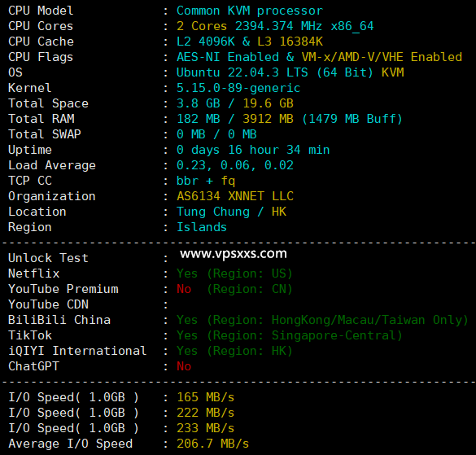Click the BiliBili China unlock result
Screen dimensions: 476x455
click(x=322, y=320)
